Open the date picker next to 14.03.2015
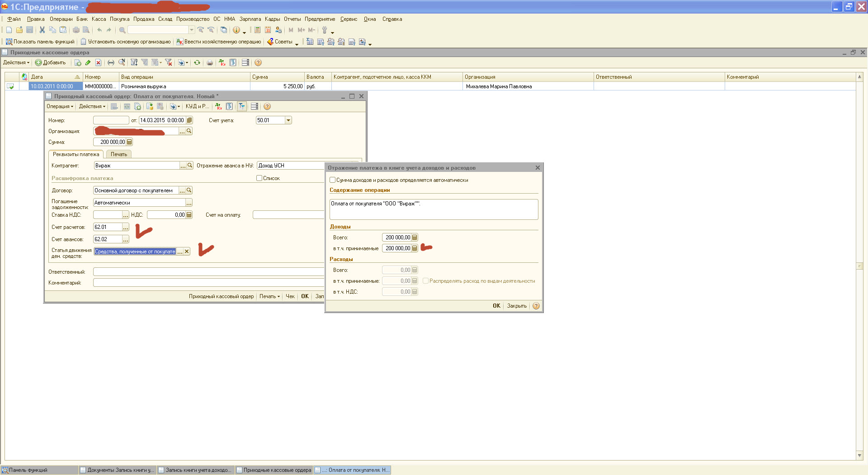 pos(189,120)
